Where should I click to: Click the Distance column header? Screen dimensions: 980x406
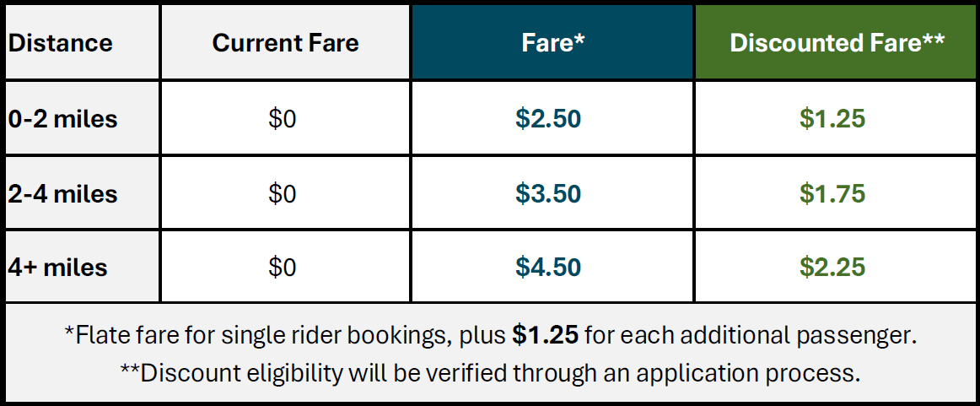click(61, 43)
